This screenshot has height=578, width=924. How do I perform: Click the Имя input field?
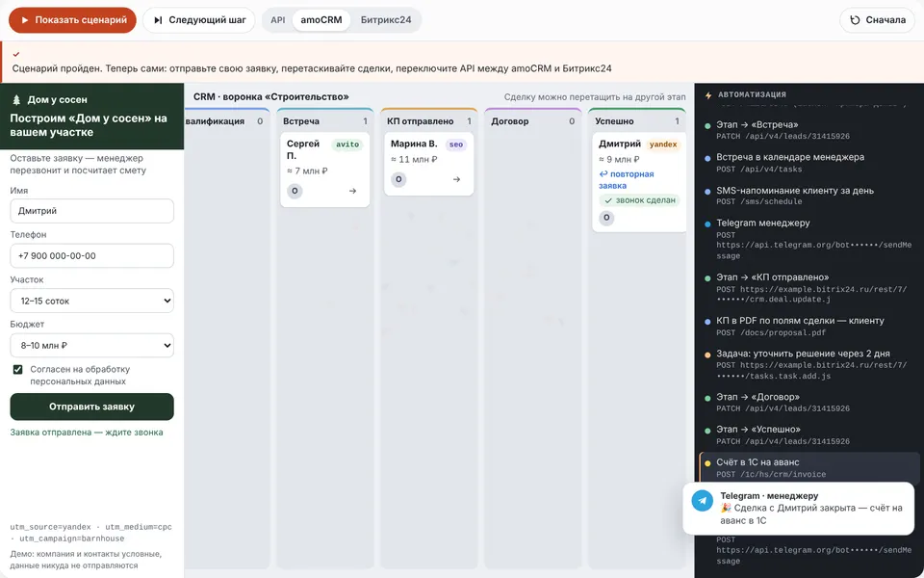coord(92,211)
